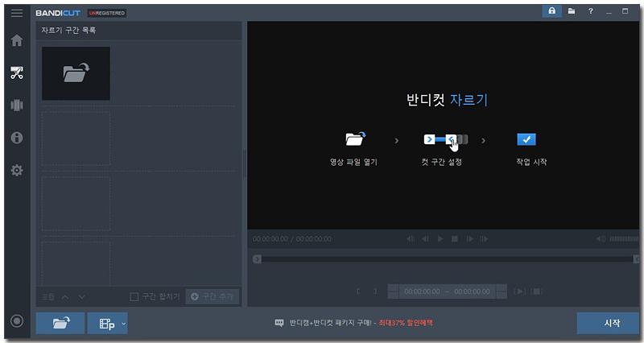
Task: Click the Bandicam record icon in sidebar
Action: pos(17,320)
